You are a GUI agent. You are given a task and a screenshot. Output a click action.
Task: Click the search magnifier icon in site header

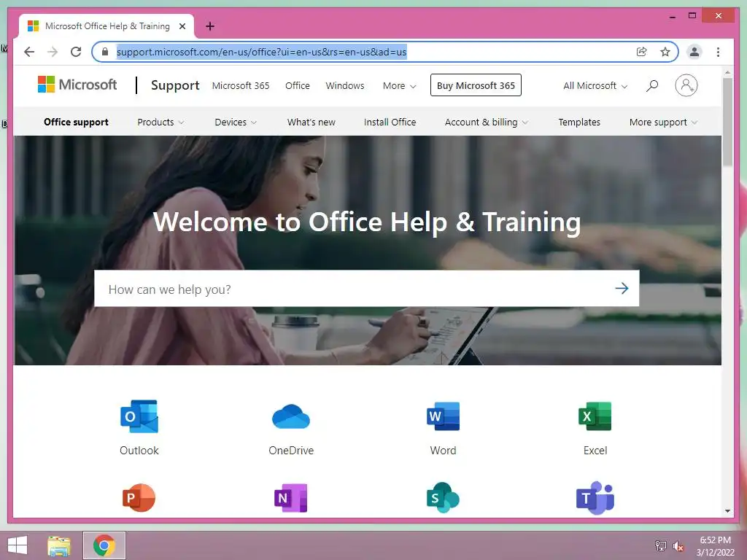tap(652, 86)
